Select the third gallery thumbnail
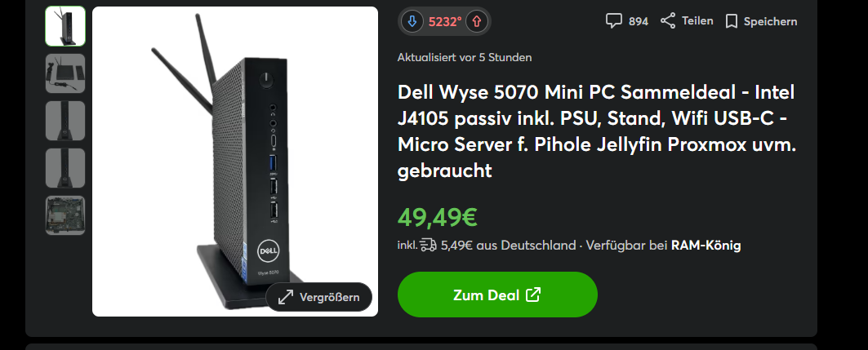Viewport: 868px width, 350px height. (x=65, y=121)
